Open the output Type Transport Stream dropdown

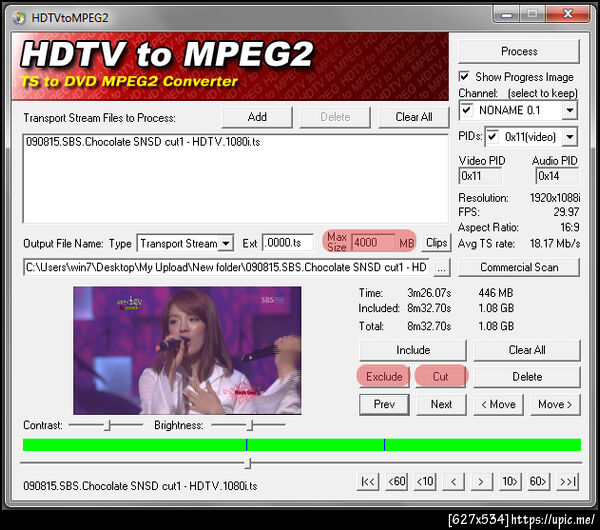point(226,243)
